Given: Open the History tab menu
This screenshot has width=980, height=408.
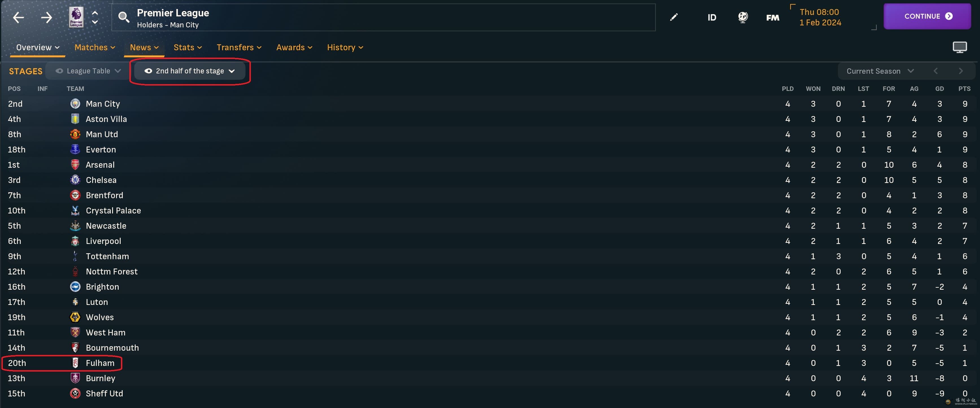Looking at the screenshot, I should coord(345,47).
